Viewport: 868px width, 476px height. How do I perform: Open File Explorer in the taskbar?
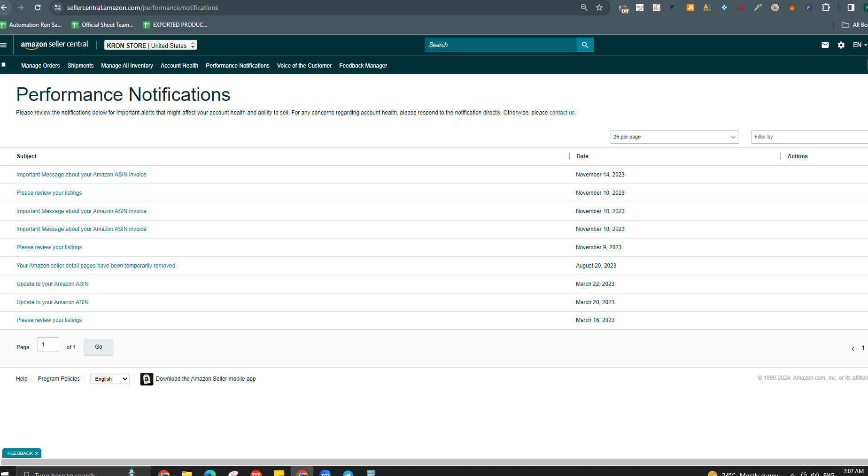pos(186,473)
